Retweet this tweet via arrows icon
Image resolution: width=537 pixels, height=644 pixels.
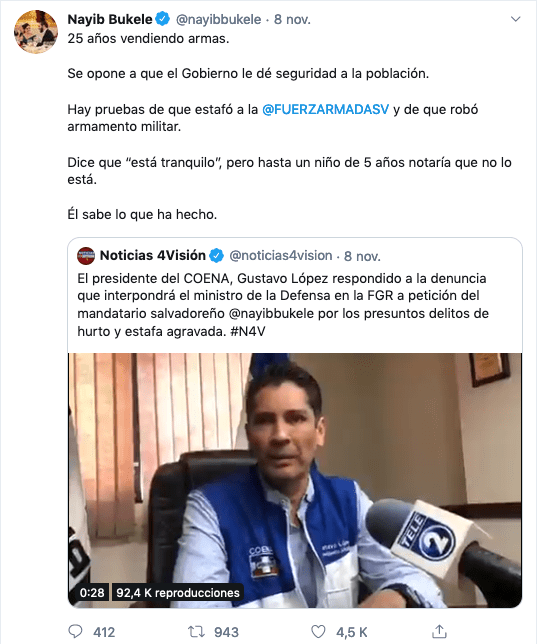point(196,631)
